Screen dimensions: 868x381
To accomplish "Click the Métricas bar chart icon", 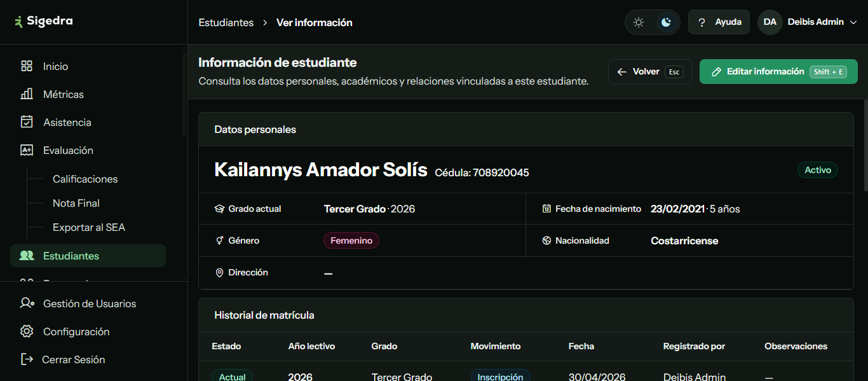I will [27, 94].
